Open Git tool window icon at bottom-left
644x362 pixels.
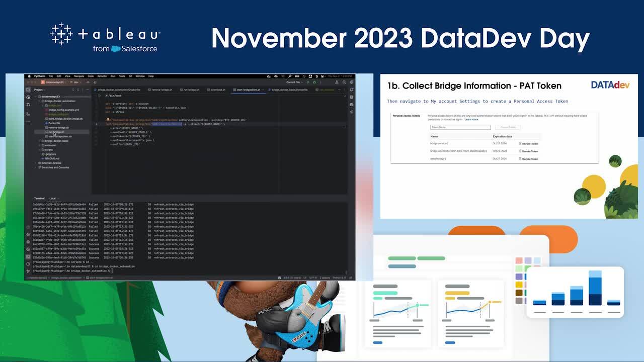(x=28, y=271)
